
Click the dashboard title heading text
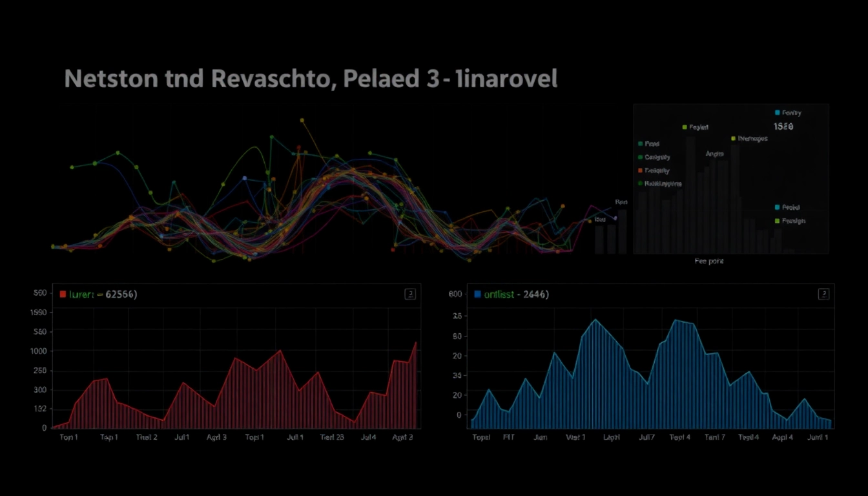[311, 79]
